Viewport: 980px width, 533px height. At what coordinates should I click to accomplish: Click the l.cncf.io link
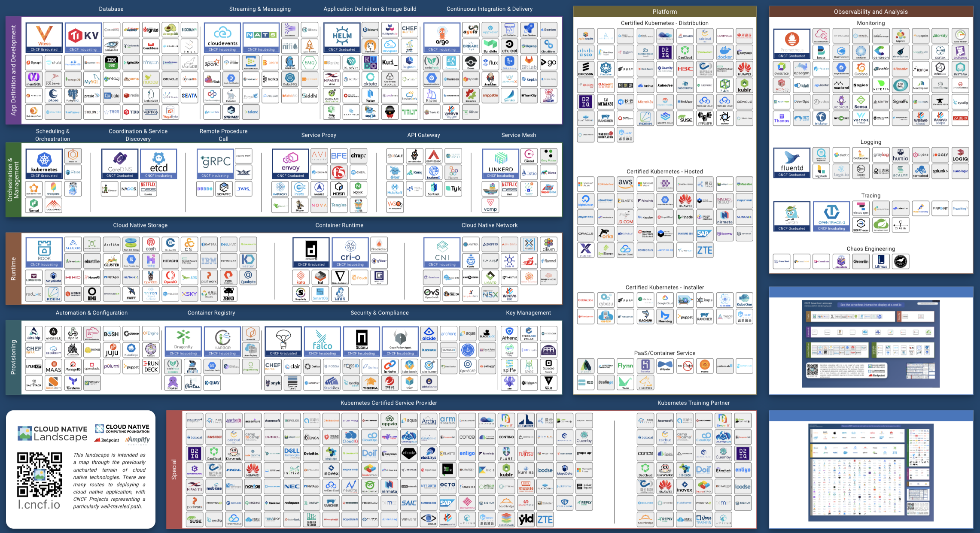coord(39,504)
